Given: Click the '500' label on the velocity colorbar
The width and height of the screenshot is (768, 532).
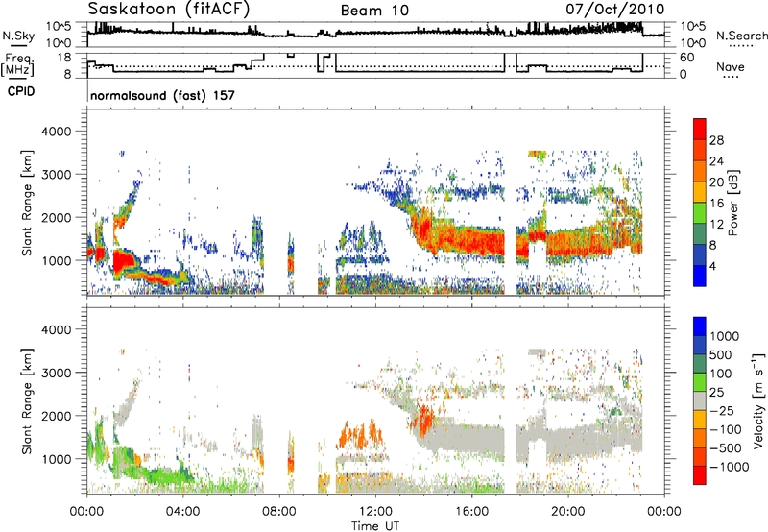Looking at the screenshot, I should [721, 354].
